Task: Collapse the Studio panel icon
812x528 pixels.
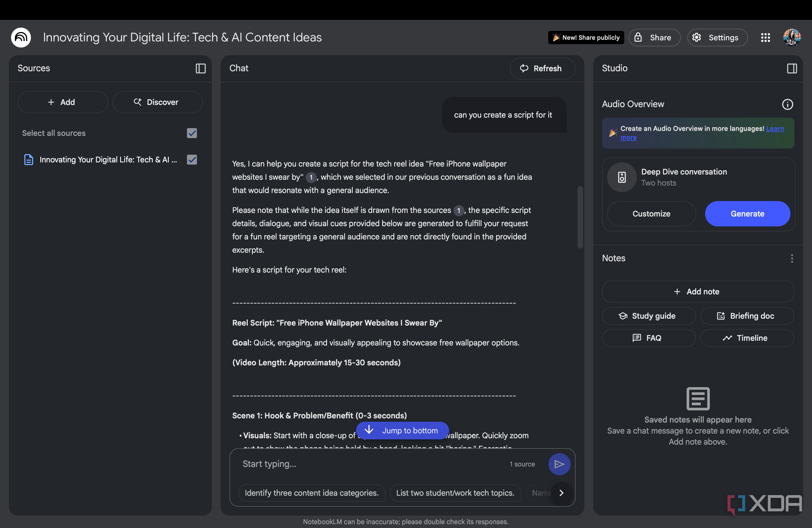Action: tap(792, 68)
